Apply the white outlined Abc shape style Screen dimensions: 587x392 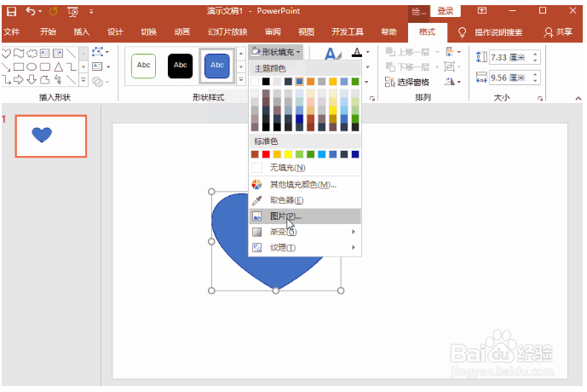coord(144,66)
